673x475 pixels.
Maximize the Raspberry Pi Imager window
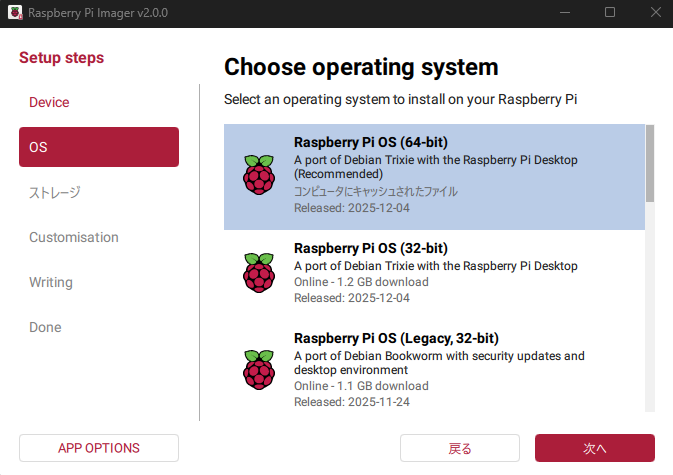tap(610, 12)
